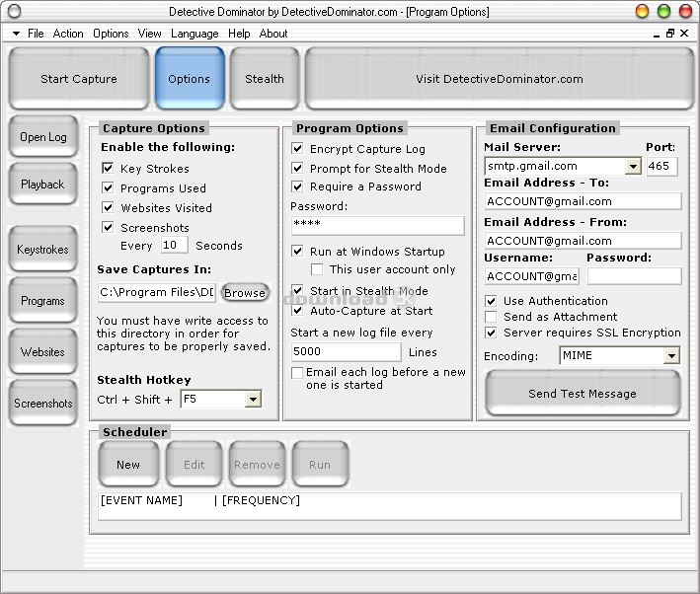Toggle Prompt for Stealth Mode checkbox
700x594 pixels.
(x=297, y=168)
